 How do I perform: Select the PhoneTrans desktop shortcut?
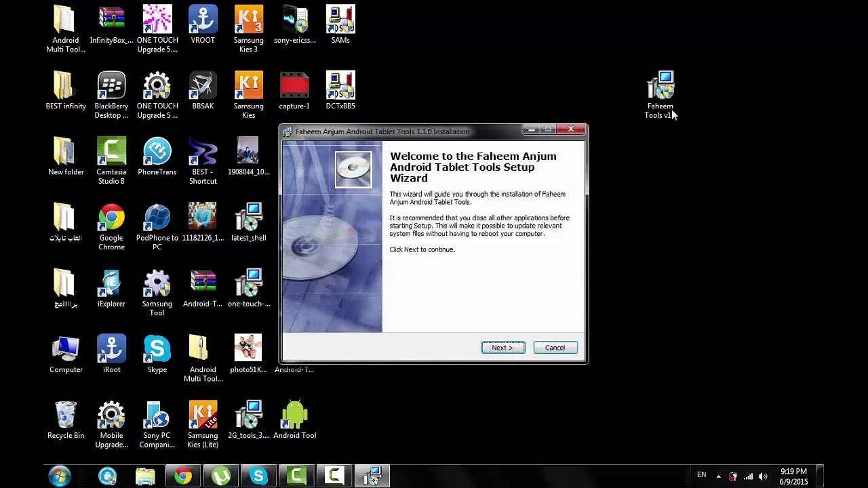click(x=157, y=157)
